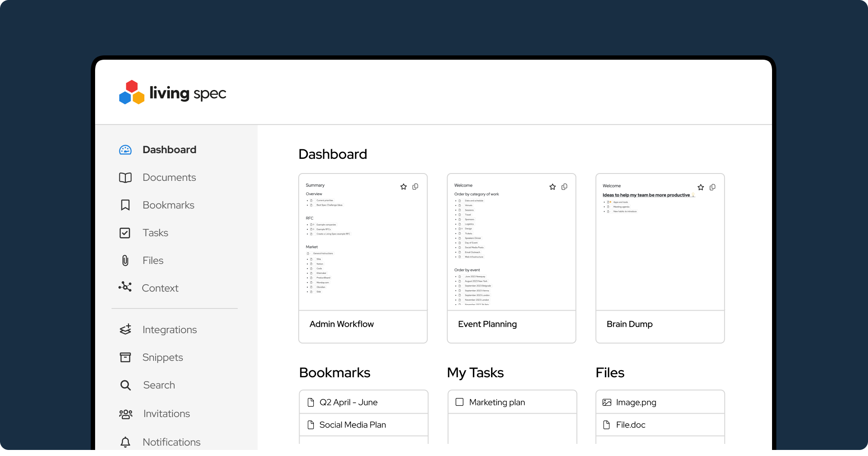This screenshot has height=456, width=868.
Task: Open the Files sidebar section
Action: [x=153, y=260]
